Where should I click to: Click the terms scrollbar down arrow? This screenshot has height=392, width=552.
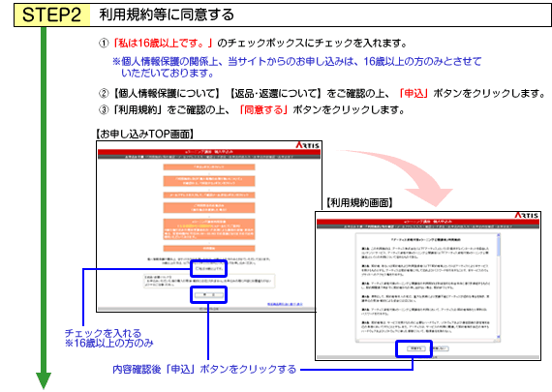(x=498, y=337)
